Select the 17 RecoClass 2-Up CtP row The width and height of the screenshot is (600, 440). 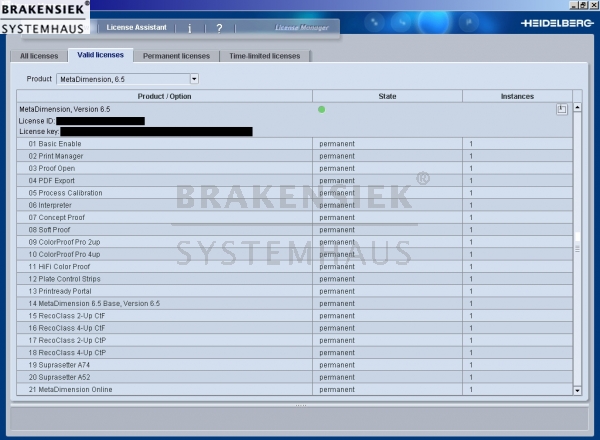(295, 340)
